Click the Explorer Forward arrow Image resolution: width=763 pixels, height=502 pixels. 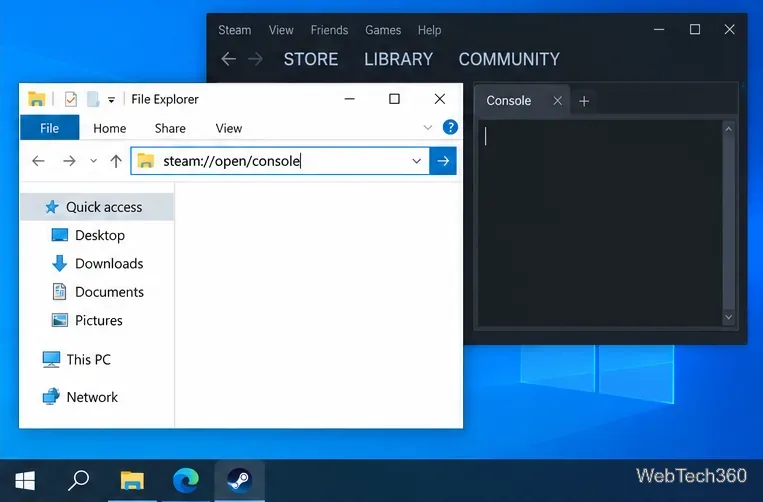point(69,161)
